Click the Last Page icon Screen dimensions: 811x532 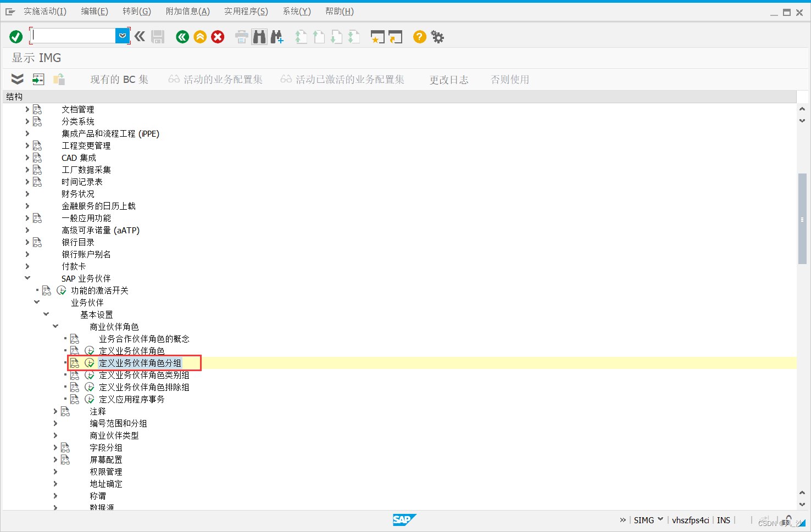click(354, 37)
